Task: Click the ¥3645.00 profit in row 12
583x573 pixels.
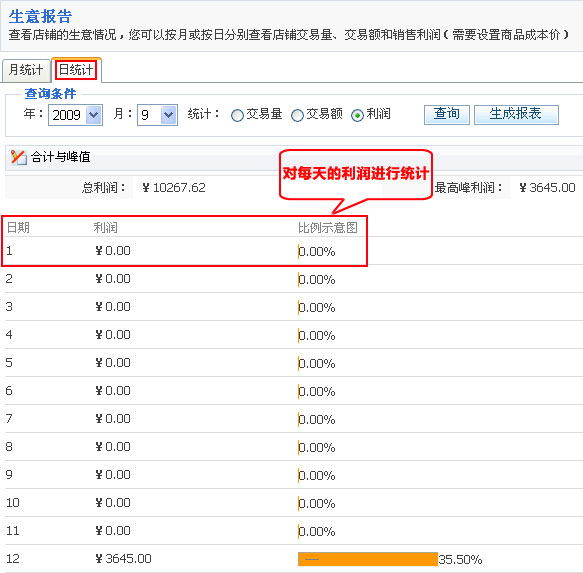Action: click(x=123, y=558)
